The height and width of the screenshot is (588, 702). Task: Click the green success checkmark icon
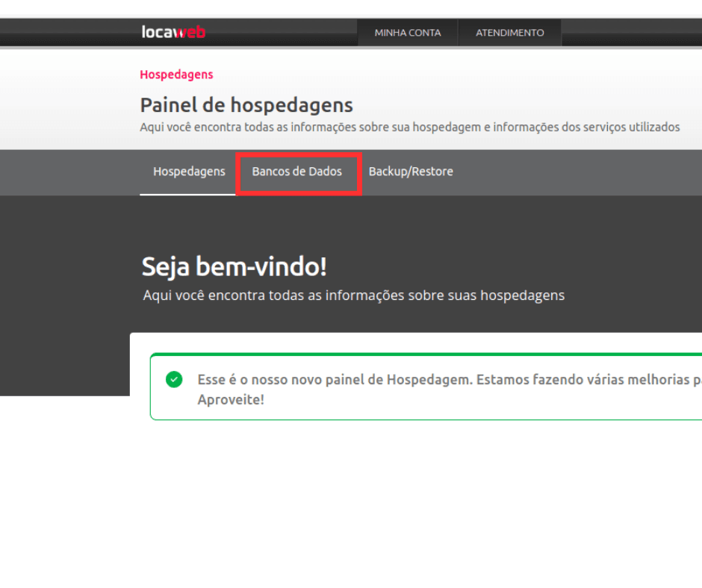click(174, 380)
